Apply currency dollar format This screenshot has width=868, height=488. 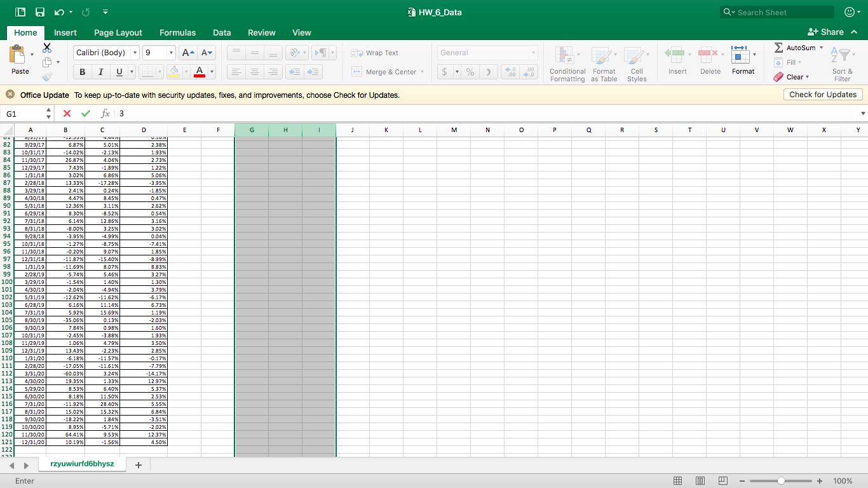point(445,72)
